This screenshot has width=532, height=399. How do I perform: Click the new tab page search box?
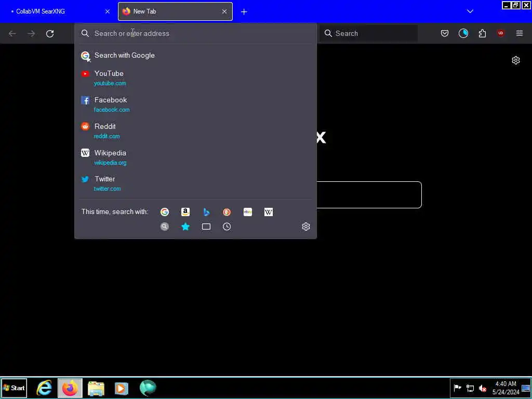click(369, 195)
